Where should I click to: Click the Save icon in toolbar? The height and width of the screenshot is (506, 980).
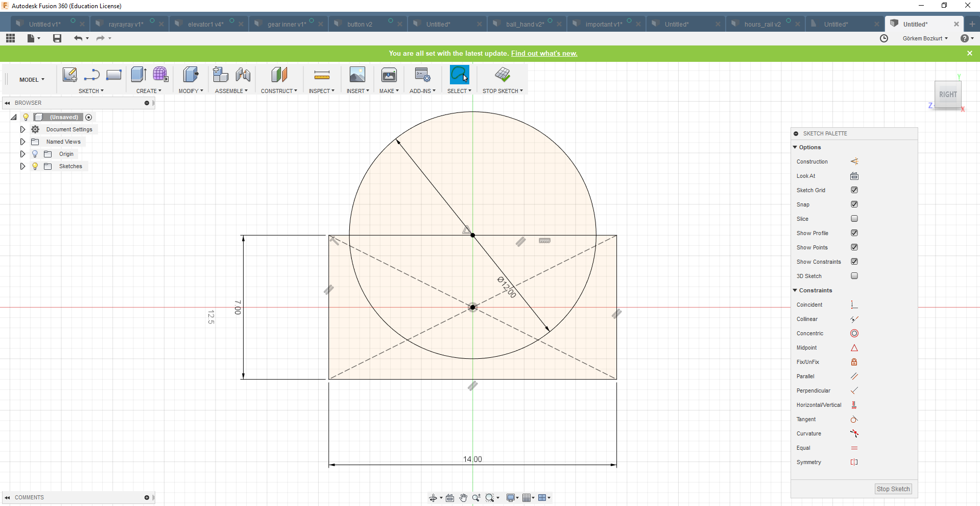[x=57, y=38]
